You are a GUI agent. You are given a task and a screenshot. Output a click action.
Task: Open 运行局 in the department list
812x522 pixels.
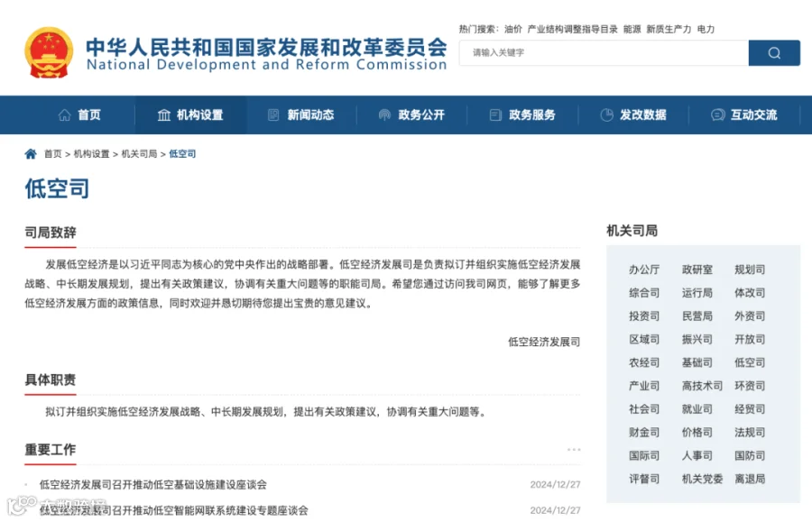[697, 293]
